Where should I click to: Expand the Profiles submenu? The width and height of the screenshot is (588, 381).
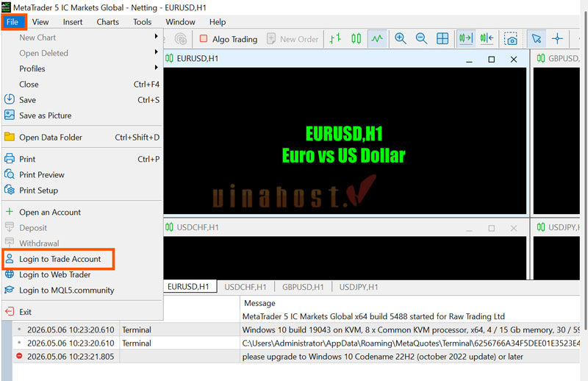[x=82, y=68]
